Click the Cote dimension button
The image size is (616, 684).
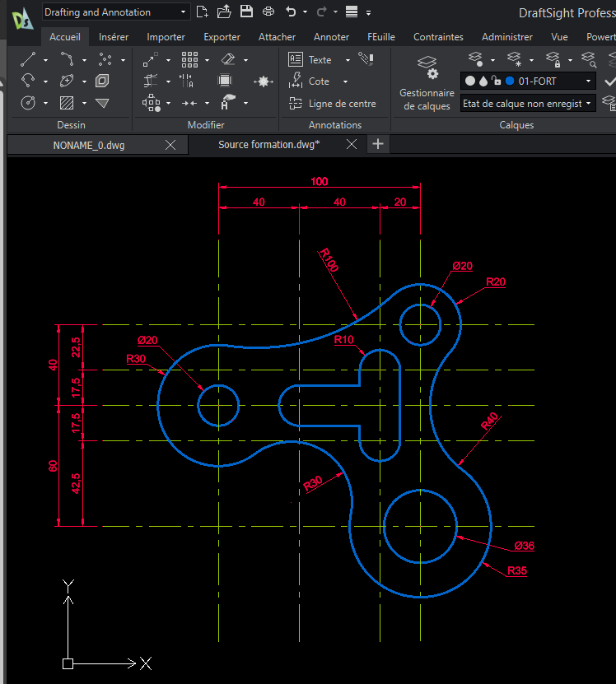coord(310,81)
